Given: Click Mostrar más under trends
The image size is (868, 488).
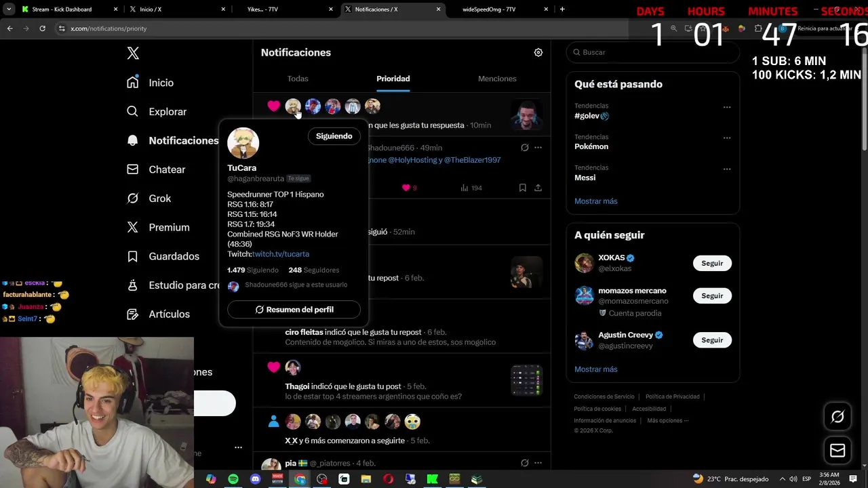Looking at the screenshot, I should (x=596, y=201).
